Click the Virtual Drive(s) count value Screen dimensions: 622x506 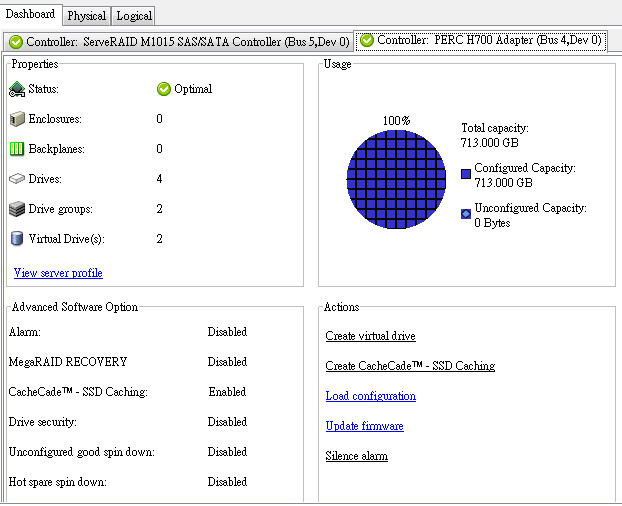[x=159, y=239]
